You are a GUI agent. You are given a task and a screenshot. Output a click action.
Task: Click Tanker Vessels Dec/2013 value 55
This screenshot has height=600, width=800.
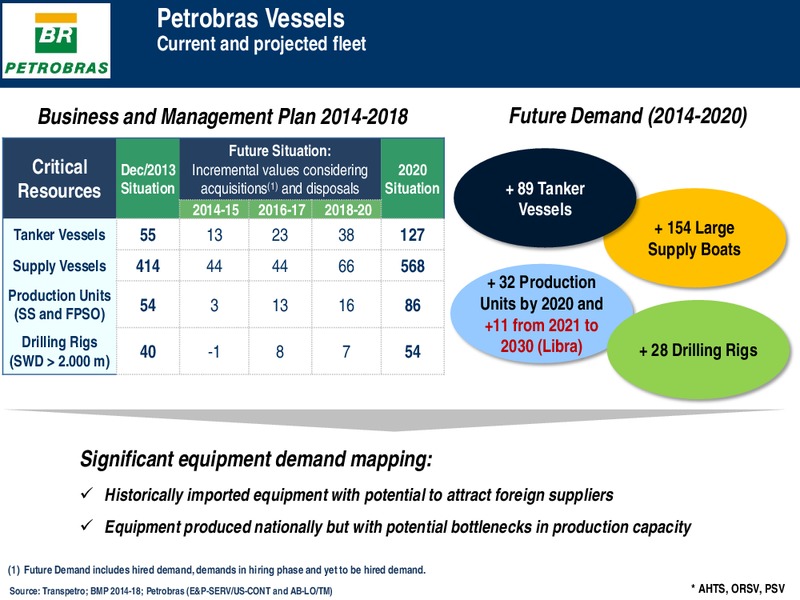pos(148,235)
